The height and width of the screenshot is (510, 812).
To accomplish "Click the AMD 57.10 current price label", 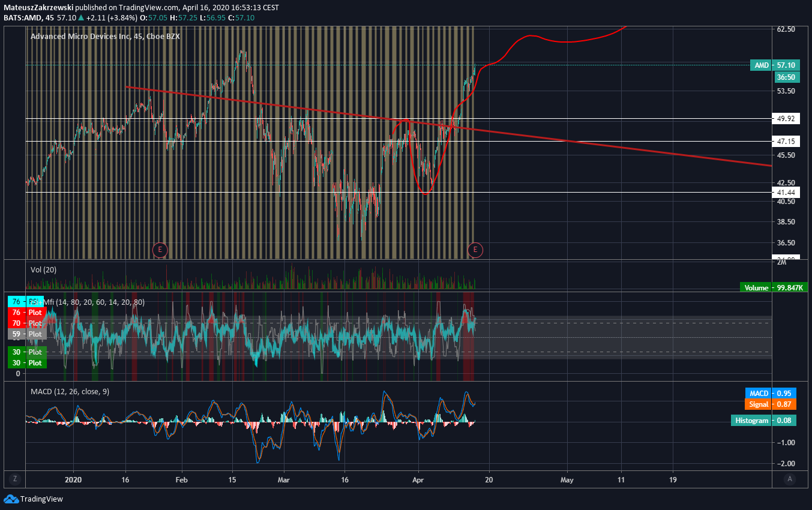I will point(775,65).
